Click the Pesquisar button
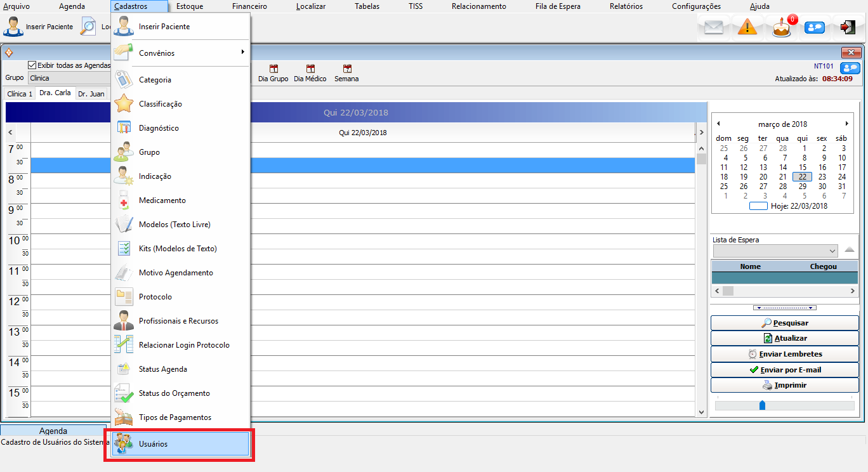The height and width of the screenshot is (472, 868). pos(784,323)
